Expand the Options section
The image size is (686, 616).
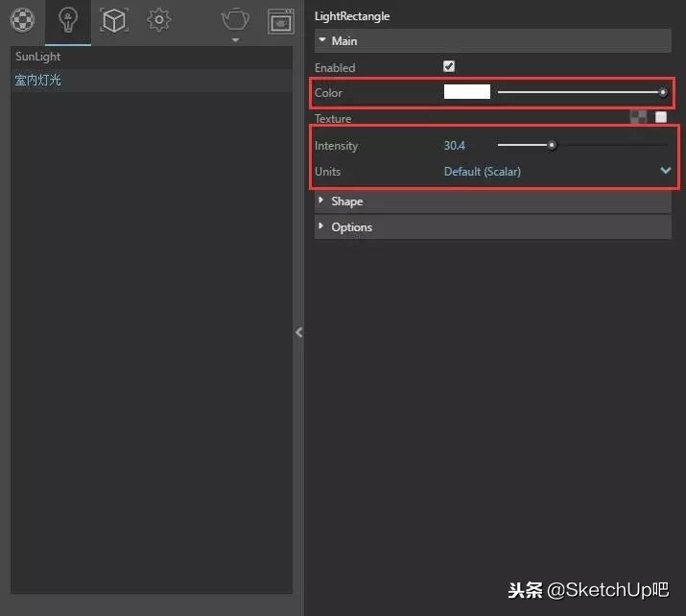tap(492, 227)
